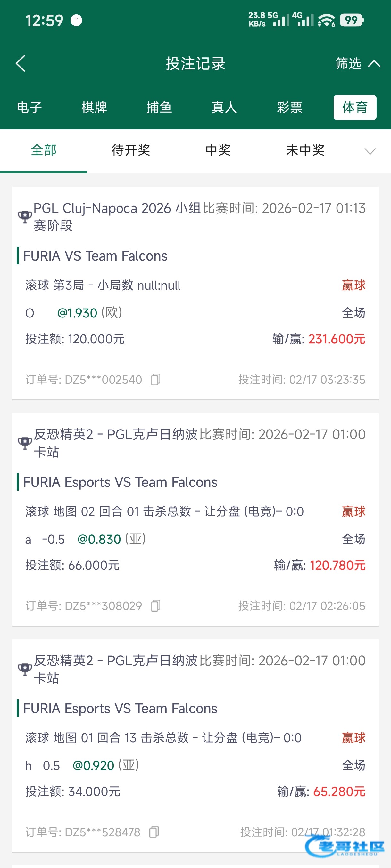This screenshot has width=391, height=868.
Task: Show 未中奖 losing bets
Action: pos(305,150)
